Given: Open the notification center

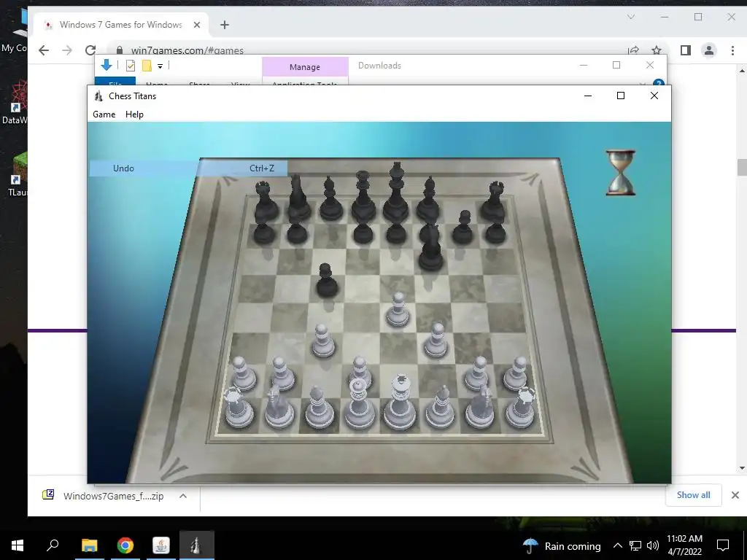Looking at the screenshot, I should (723, 545).
